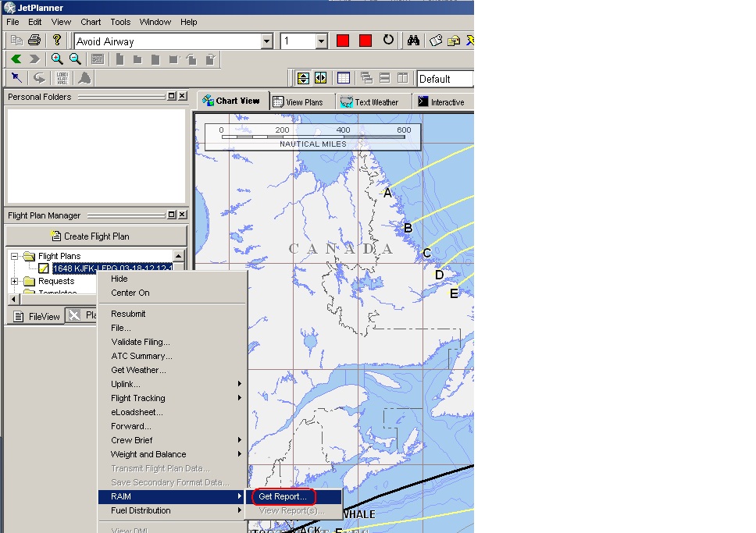
Task: Click the printer icon in the toolbar
Action: tap(34, 41)
